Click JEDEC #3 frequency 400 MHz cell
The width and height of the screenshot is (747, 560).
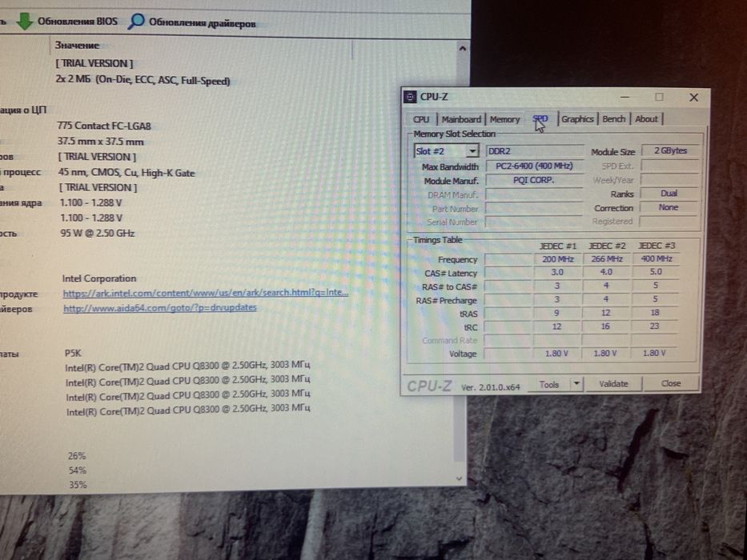pos(656,258)
